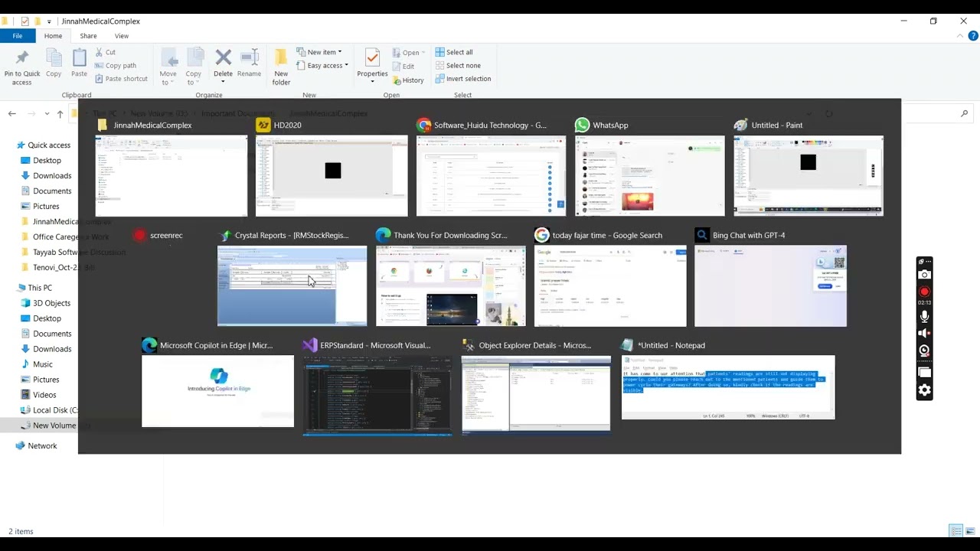The height and width of the screenshot is (551, 980).
Task: Switch to the HD2020 window thumbnail
Action: (332, 168)
